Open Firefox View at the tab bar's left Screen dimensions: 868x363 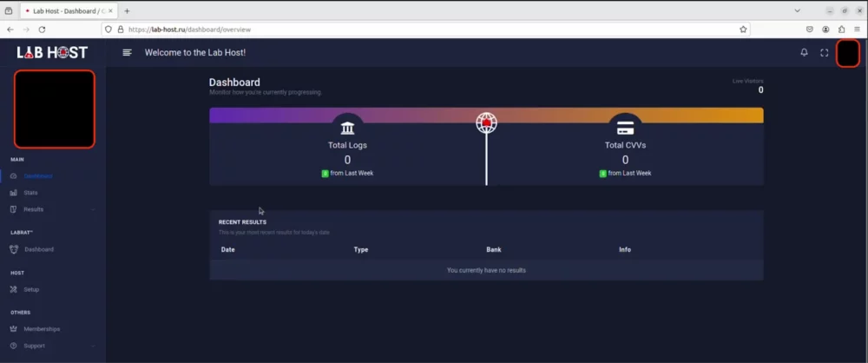pyautogui.click(x=9, y=11)
